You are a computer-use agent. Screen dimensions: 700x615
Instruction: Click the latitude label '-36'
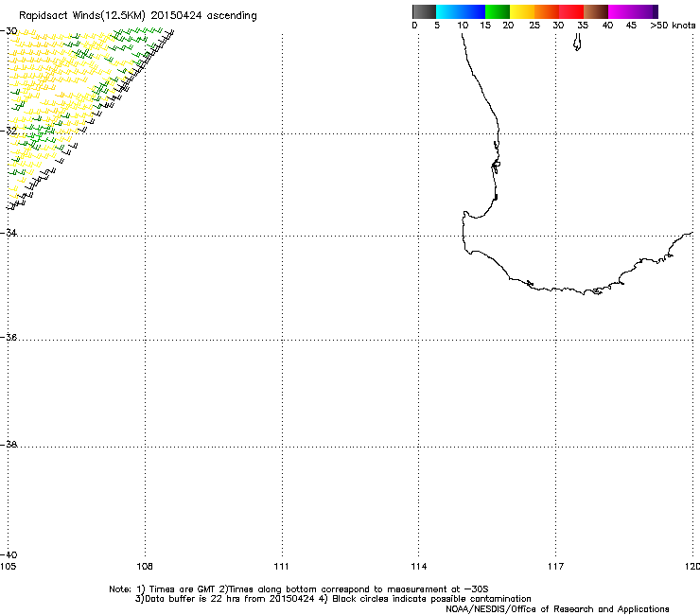9,337
